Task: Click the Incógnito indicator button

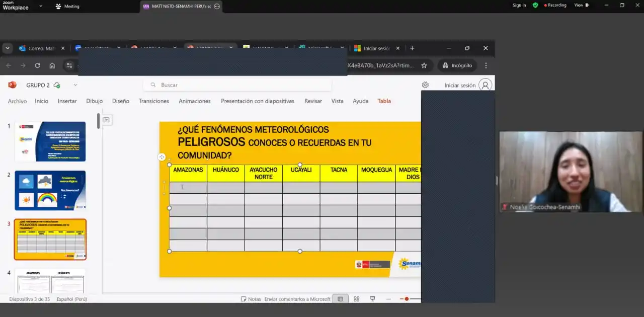Action: click(x=457, y=65)
